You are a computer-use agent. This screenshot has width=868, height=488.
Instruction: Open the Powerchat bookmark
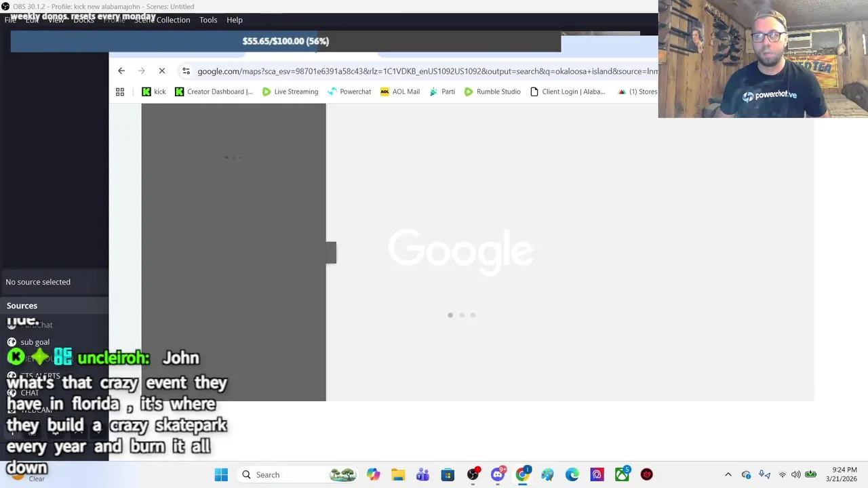(x=349, y=91)
